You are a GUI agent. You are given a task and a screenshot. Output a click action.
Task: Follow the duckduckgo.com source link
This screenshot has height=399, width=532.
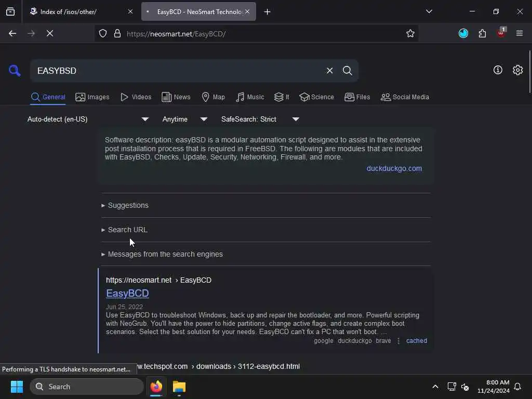pos(394,169)
